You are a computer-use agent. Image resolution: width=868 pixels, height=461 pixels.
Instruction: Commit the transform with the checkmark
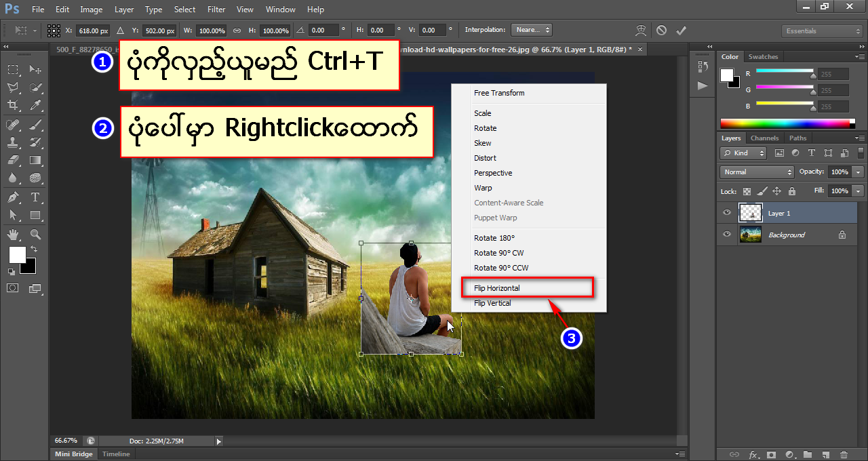click(682, 31)
